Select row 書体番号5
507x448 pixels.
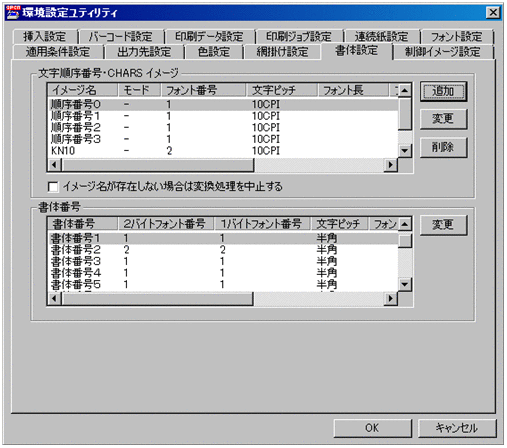click(223, 285)
